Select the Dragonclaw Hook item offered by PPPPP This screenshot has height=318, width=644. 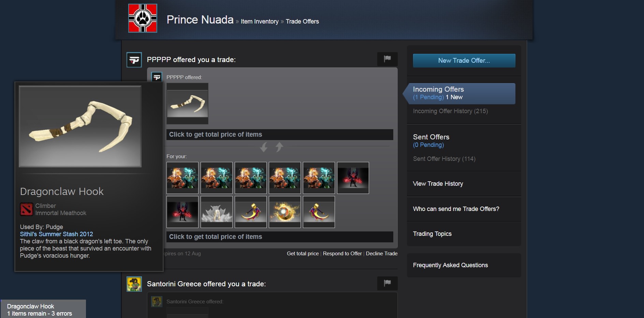[x=187, y=104]
